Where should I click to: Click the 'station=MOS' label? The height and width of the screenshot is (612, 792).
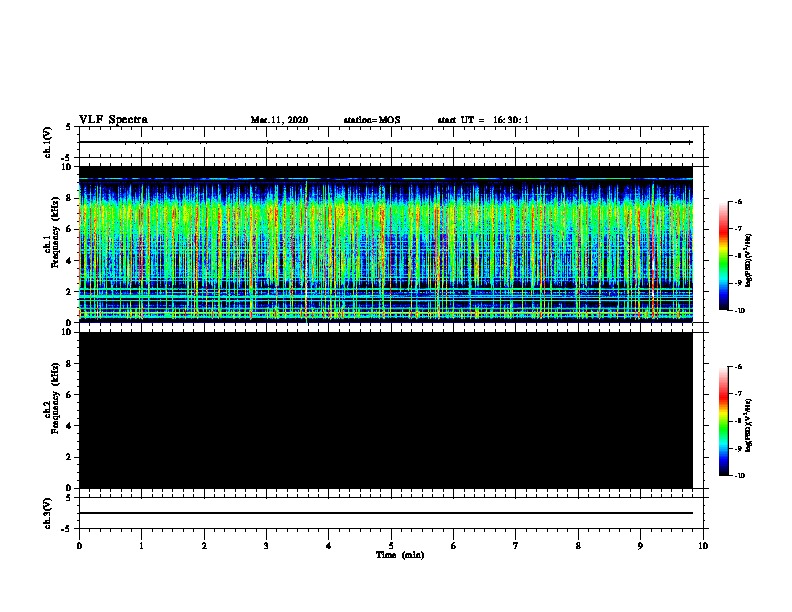(x=372, y=120)
